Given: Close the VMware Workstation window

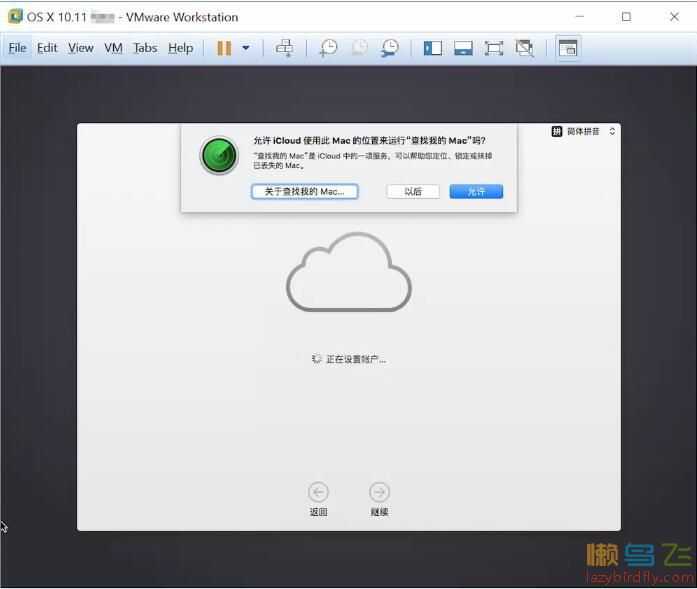Looking at the screenshot, I should 674,16.
